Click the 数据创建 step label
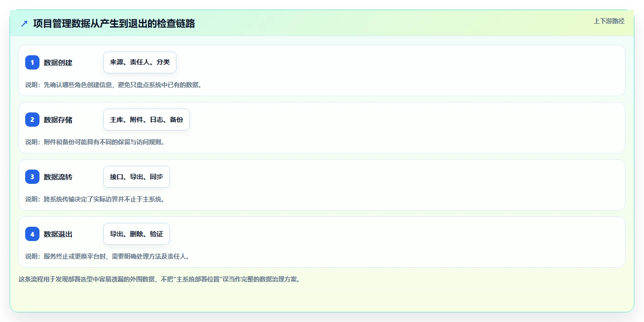644x322 pixels. pos(58,62)
